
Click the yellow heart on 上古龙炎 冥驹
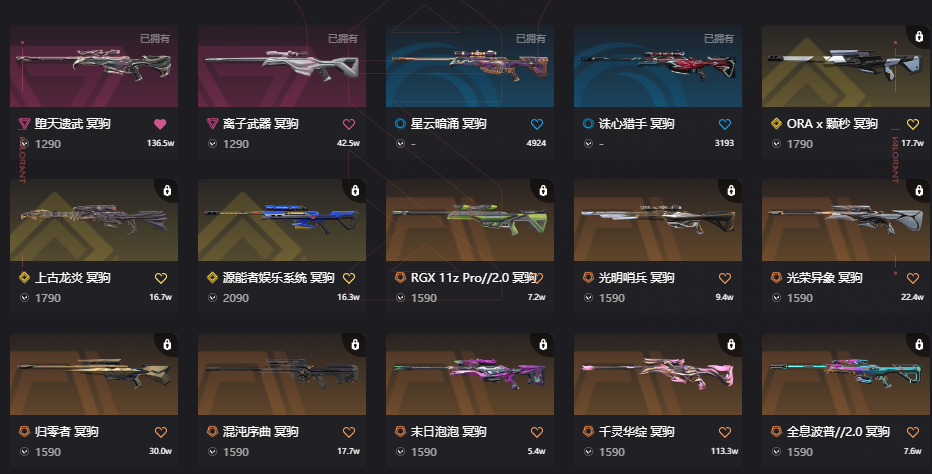pos(160,278)
